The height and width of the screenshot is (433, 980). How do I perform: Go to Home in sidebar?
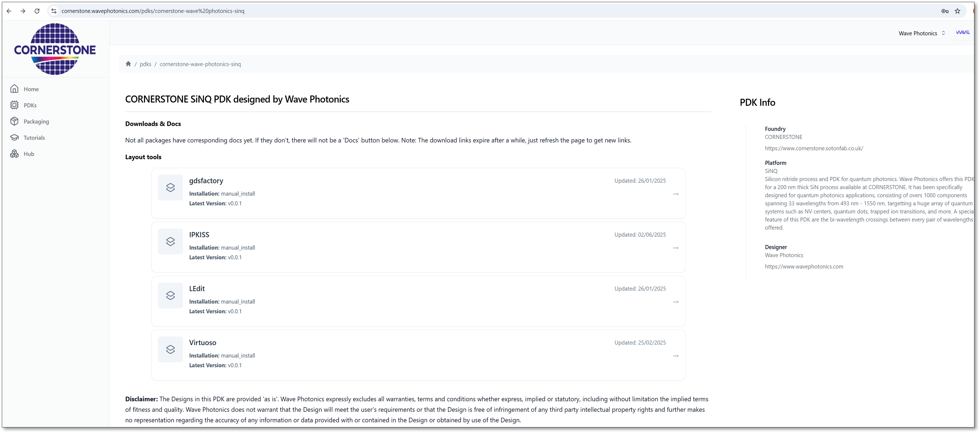(31, 89)
